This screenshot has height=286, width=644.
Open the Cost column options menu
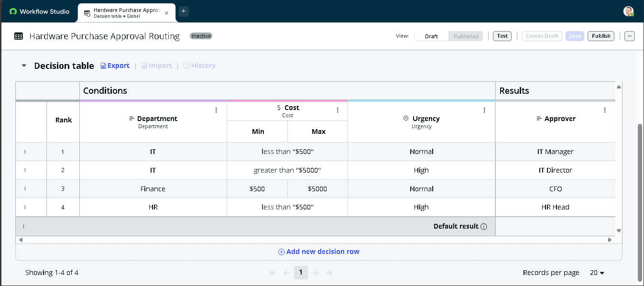click(338, 110)
